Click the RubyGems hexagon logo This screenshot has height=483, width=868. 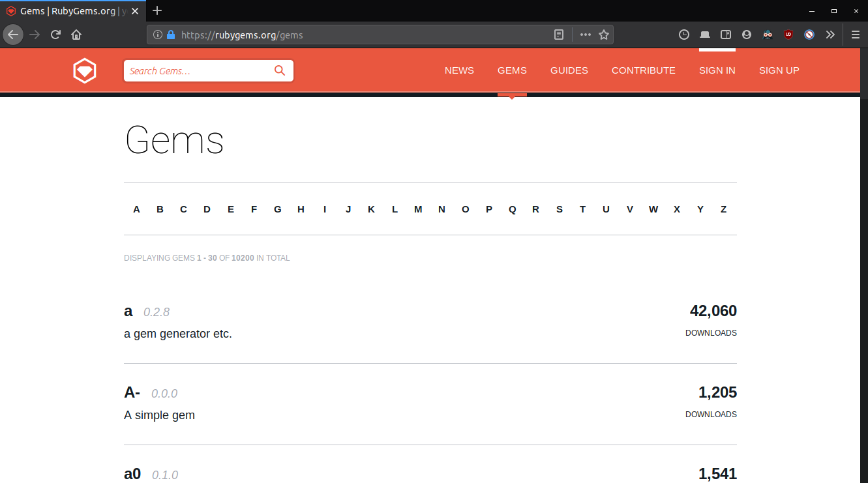85,70
